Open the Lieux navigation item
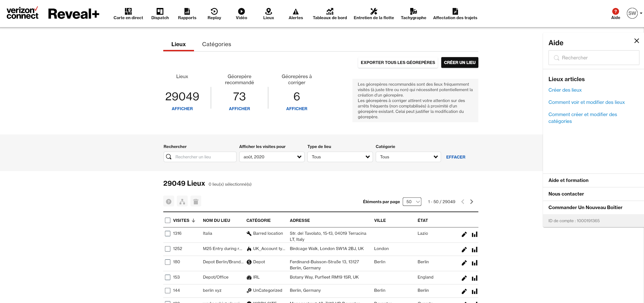The height and width of the screenshot is (303, 644). pyautogui.click(x=268, y=14)
